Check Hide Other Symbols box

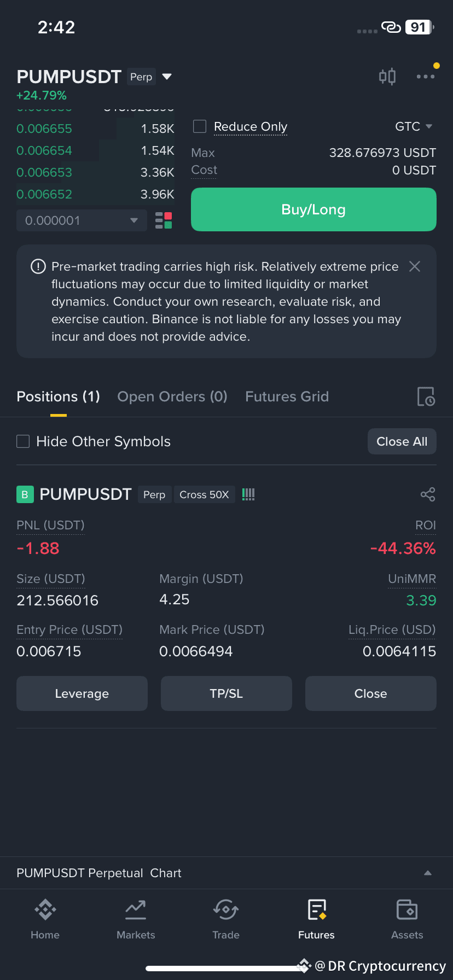pos(23,441)
